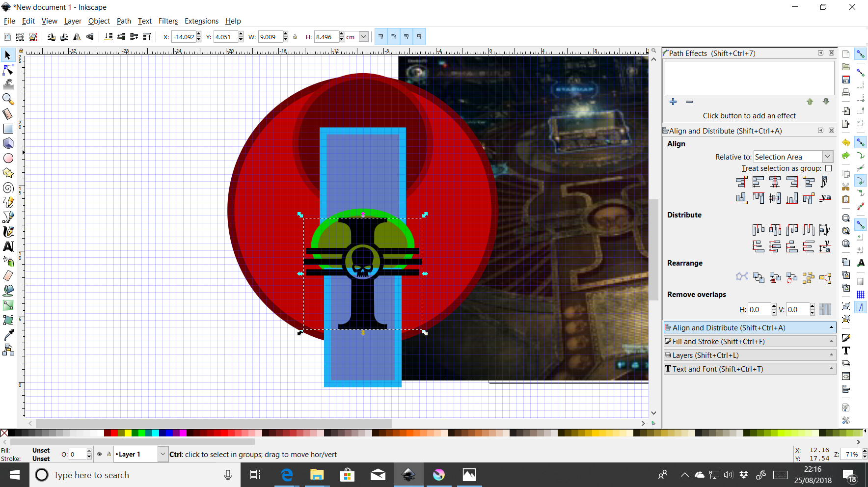Click minus to remove path effect

click(x=689, y=102)
